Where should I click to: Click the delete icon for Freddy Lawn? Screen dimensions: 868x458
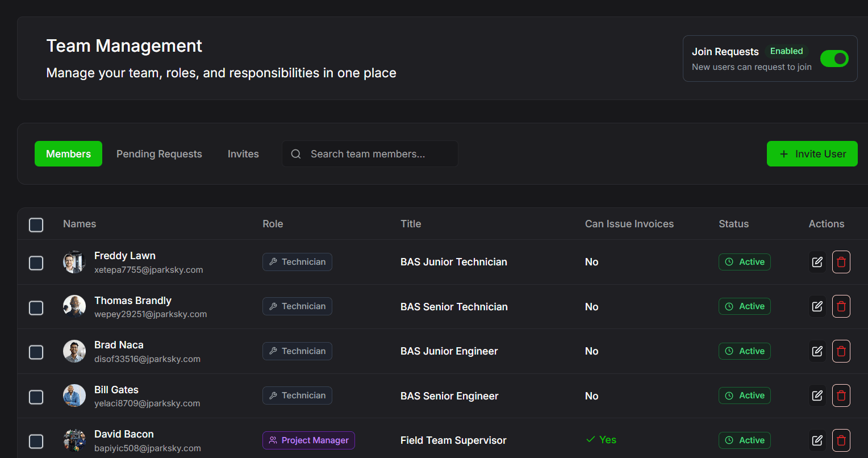(x=841, y=262)
